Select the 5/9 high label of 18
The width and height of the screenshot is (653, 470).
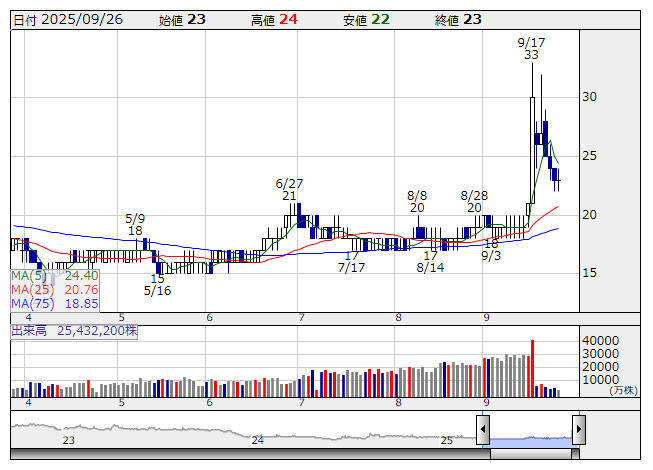pos(135,225)
